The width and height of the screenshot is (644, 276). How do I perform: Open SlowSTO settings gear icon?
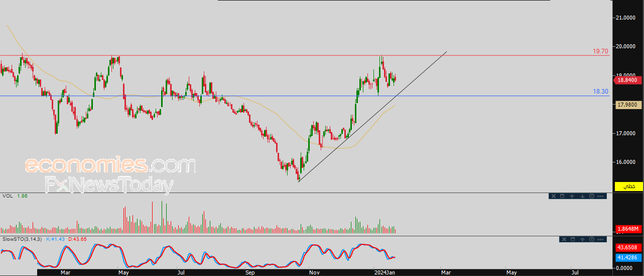point(592,240)
